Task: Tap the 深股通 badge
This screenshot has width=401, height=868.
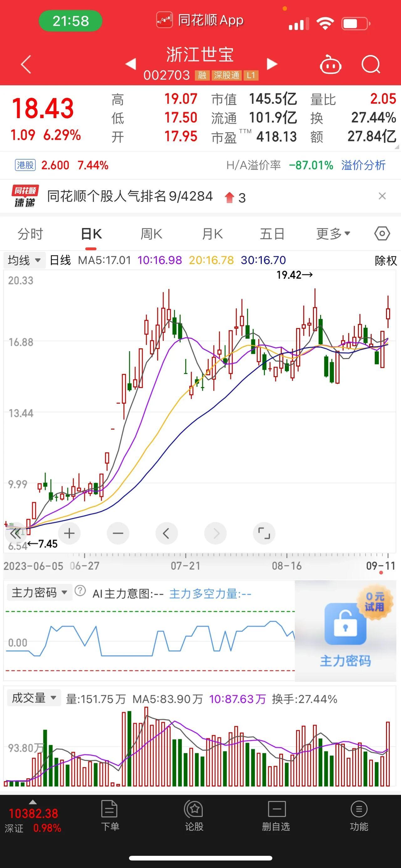Action: point(226,75)
